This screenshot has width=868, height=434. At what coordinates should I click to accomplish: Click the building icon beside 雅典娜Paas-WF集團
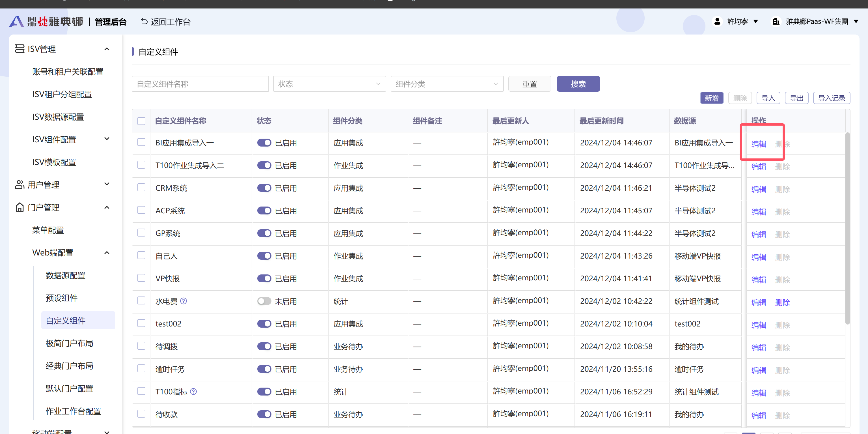(x=776, y=21)
